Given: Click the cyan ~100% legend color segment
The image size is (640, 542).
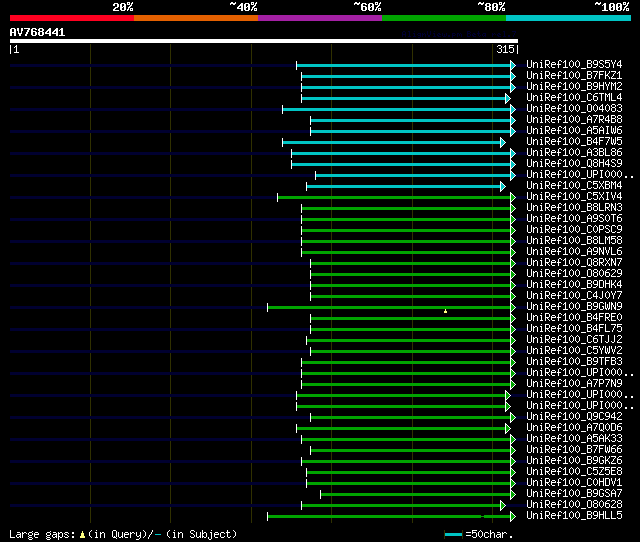Looking at the screenshot, I should tap(569, 18).
